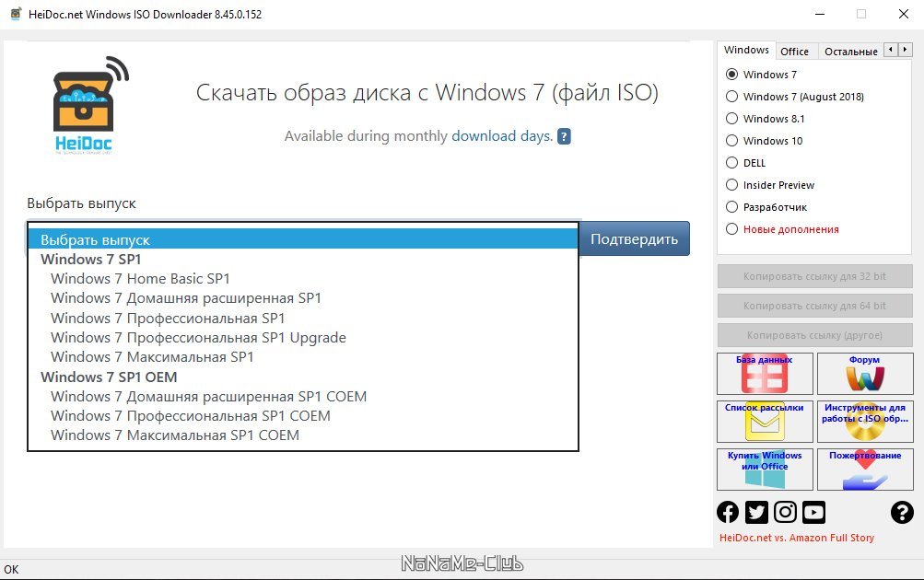Open the Форум tile
924x580 pixels.
point(865,374)
